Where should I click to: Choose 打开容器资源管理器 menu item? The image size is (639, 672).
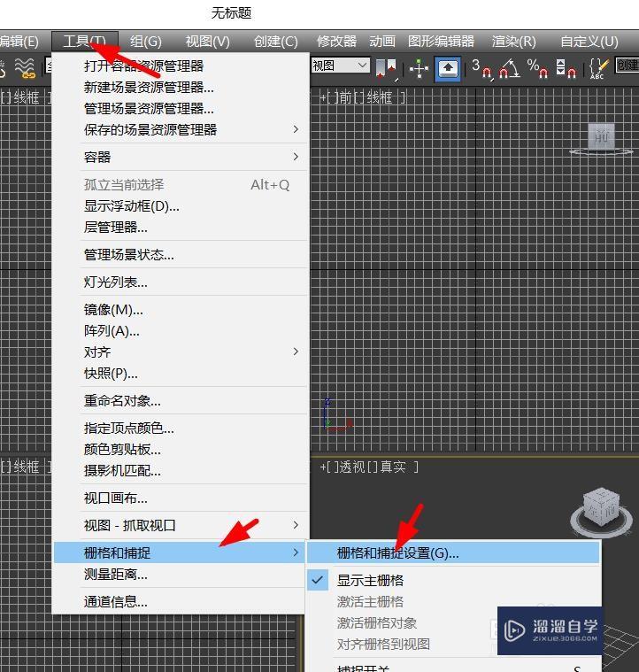[180, 66]
